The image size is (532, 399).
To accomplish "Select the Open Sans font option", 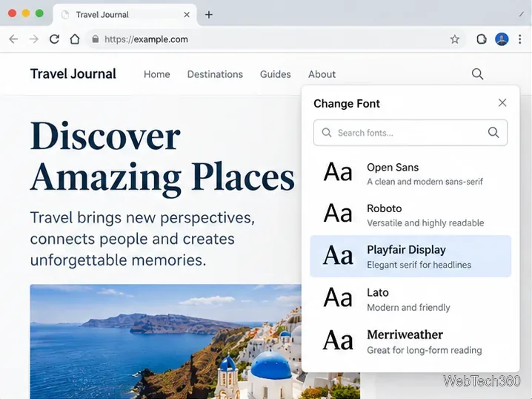I will [410, 174].
